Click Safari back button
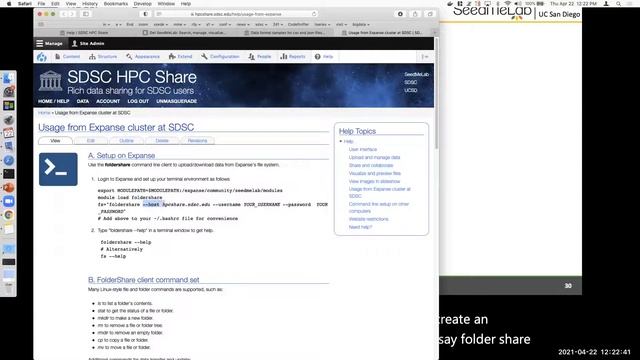 (x=64, y=14)
